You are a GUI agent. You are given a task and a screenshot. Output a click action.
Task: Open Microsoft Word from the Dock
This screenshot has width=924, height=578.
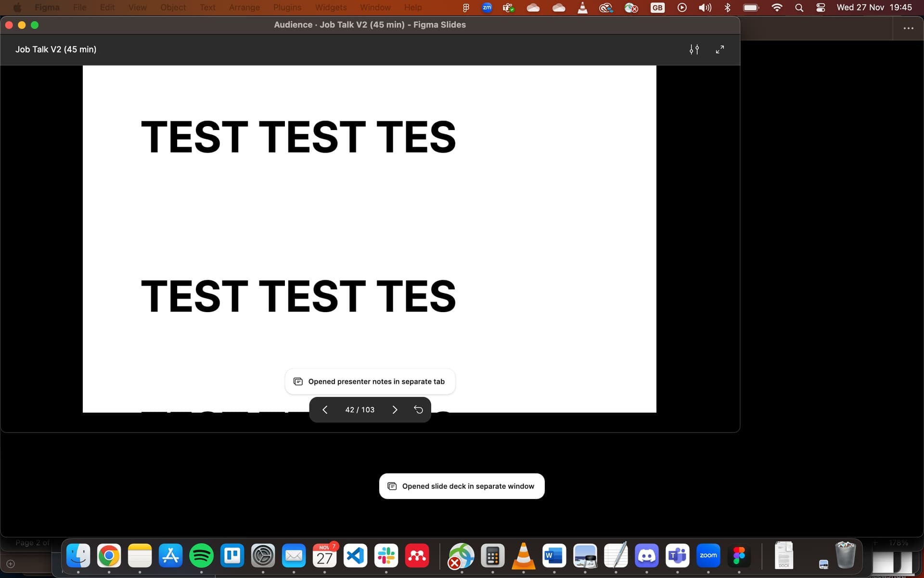tap(554, 556)
